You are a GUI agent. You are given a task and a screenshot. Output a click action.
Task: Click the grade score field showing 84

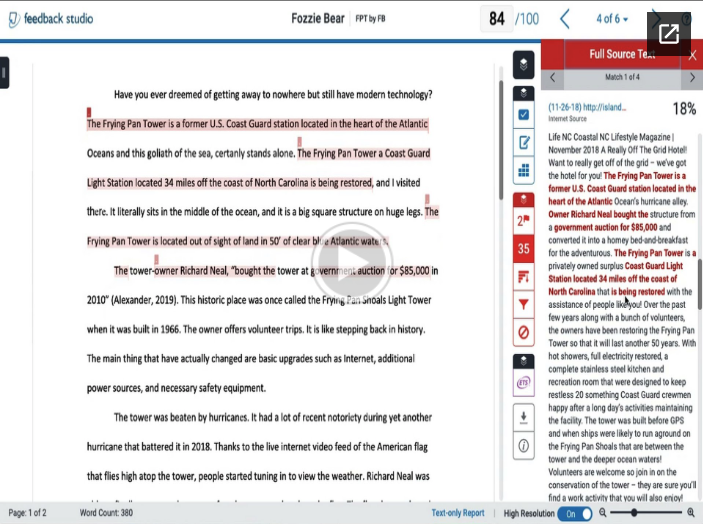click(x=497, y=19)
